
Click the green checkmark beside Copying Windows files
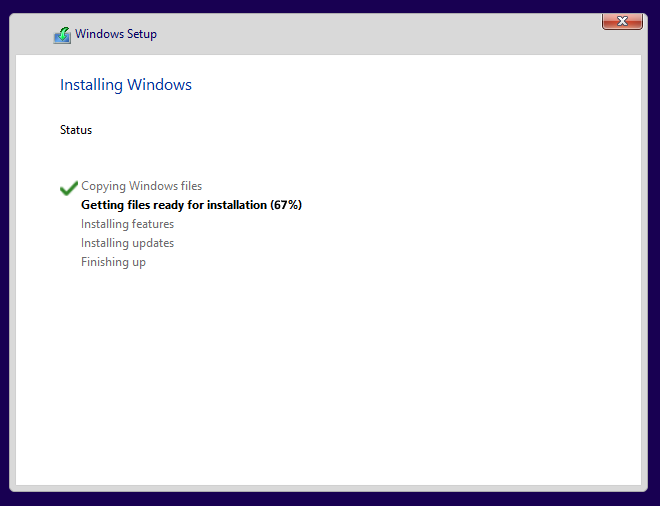(x=68, y=187)
